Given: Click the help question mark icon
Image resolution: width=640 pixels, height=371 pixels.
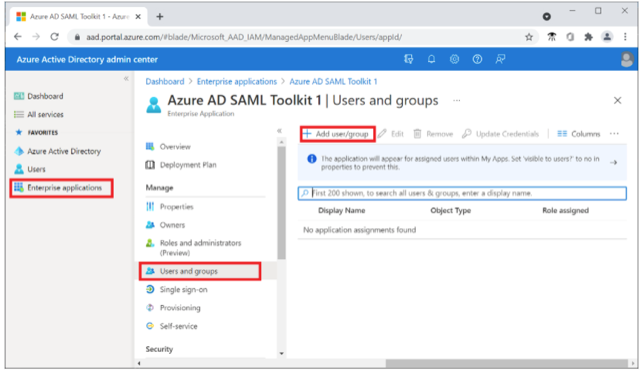Looking at the screenshot, I should point(477,60).
